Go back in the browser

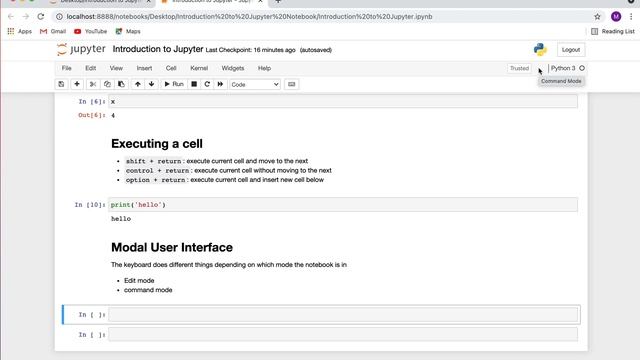pyautogui.click(x=11, y=17)
